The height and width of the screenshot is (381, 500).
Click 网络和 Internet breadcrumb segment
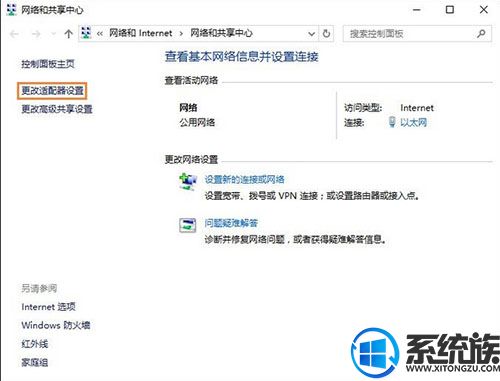(141, 33)
